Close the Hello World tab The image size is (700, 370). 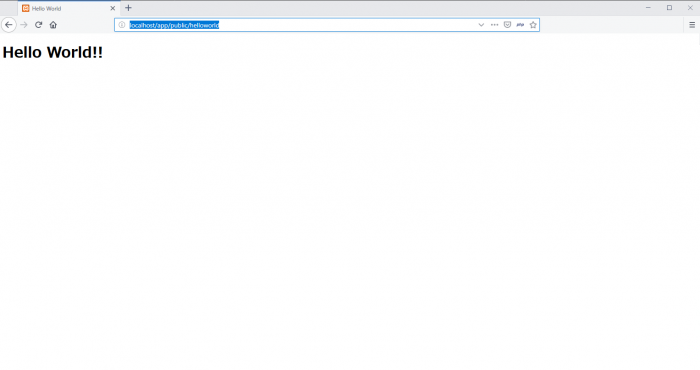pos(112,8)
